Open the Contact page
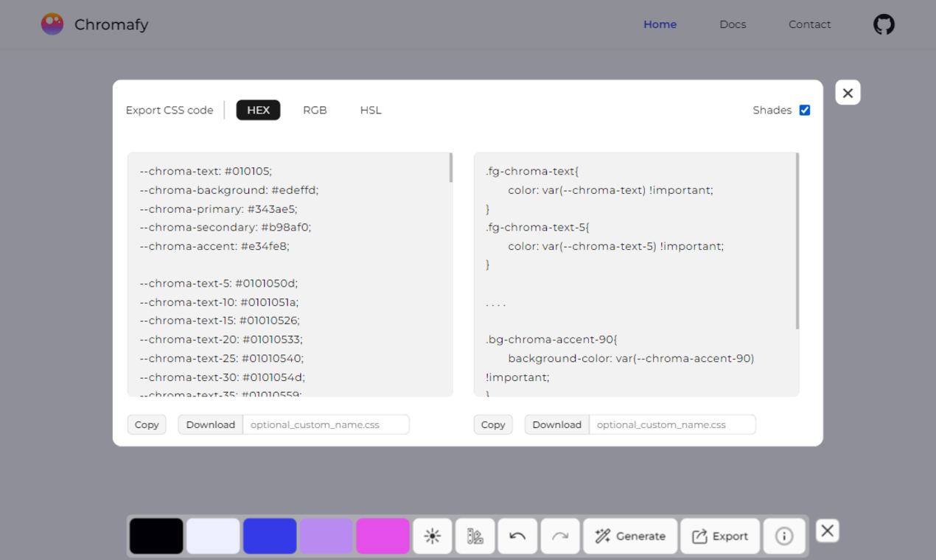The image size is (936, 560). [809, 24]
